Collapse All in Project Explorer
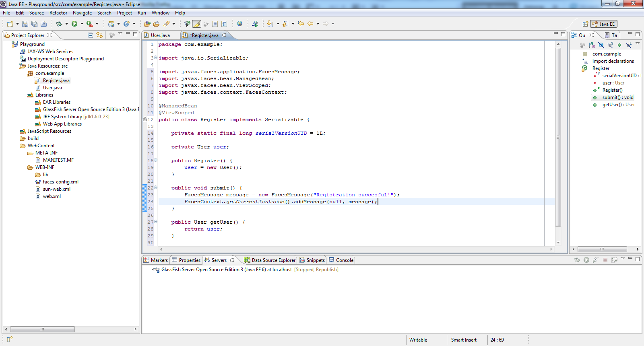 (90, 35)
